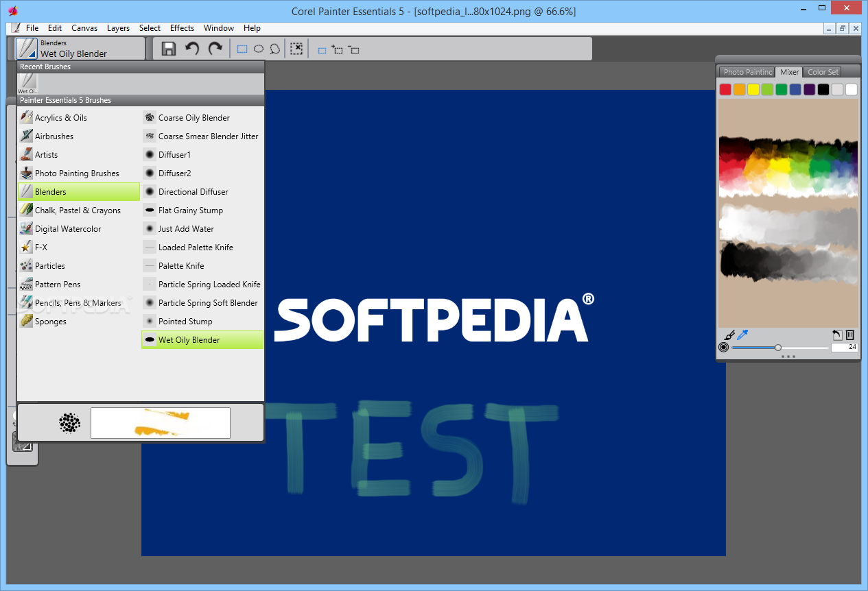Open the File menu

32,28
